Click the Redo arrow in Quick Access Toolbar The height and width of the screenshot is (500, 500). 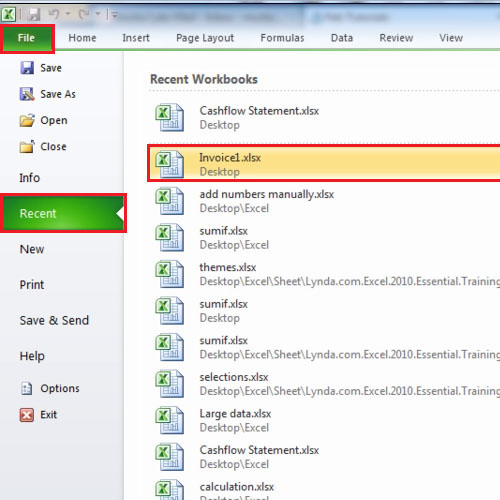[x=84, y=14]
